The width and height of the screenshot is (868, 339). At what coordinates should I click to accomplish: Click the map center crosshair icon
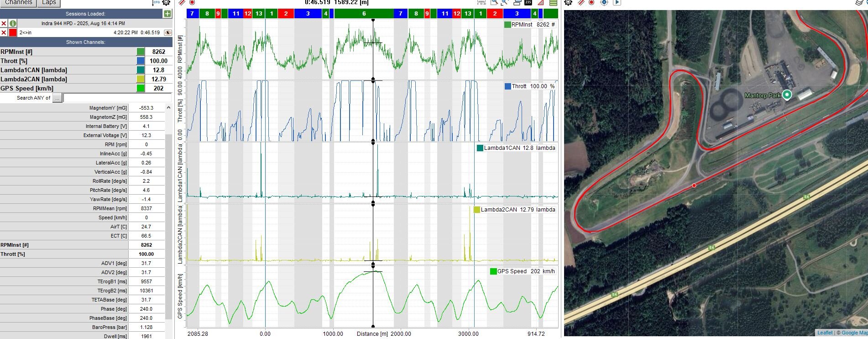(604, 2)
